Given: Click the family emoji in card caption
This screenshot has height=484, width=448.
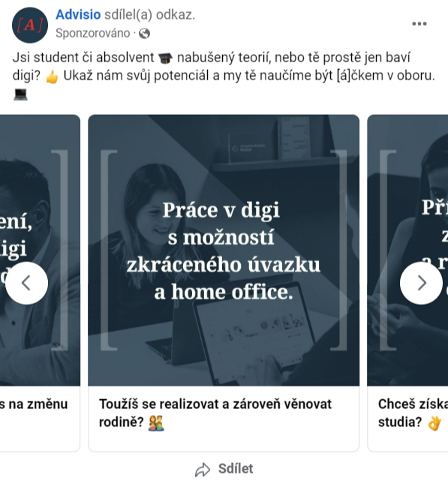Looking at the screenshot, I should tap(156, 423).
